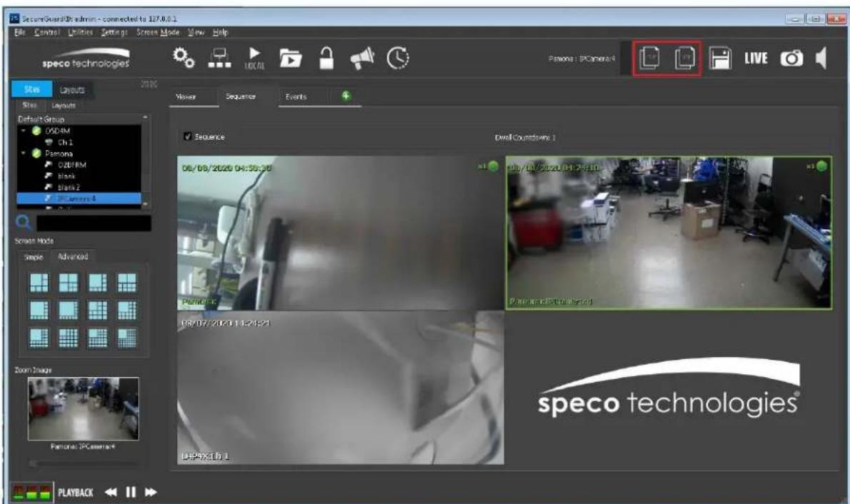This screenshot has width=850, height=504.
Task: Collapse the OSD4M site node
Action: click(x=24, y=131)
